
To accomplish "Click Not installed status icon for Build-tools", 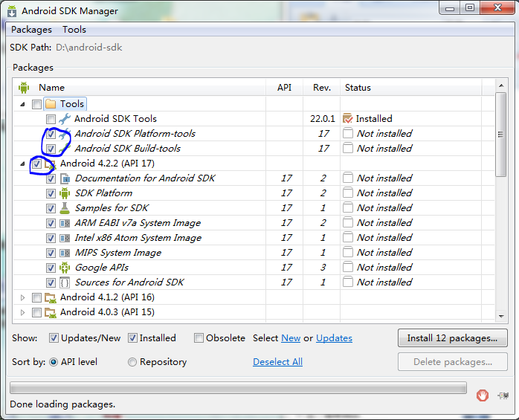I will point(348,148).
